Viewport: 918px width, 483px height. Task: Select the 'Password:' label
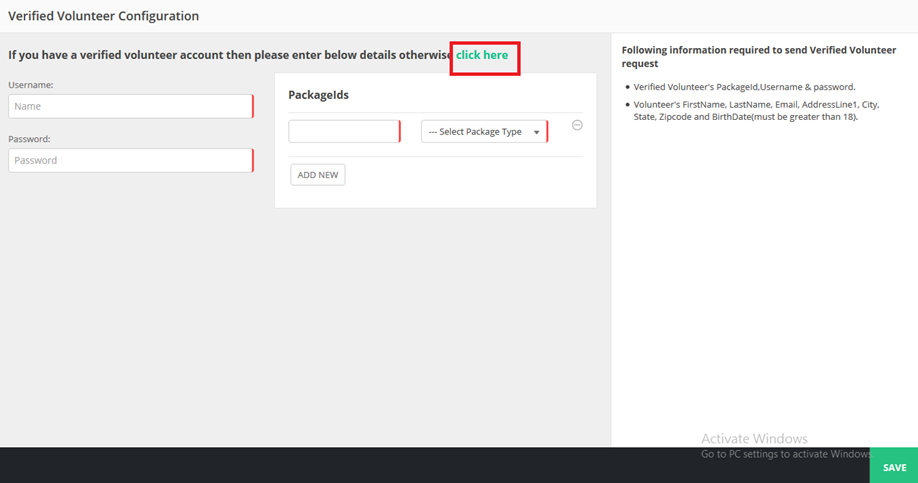click(x=29, y=139)
